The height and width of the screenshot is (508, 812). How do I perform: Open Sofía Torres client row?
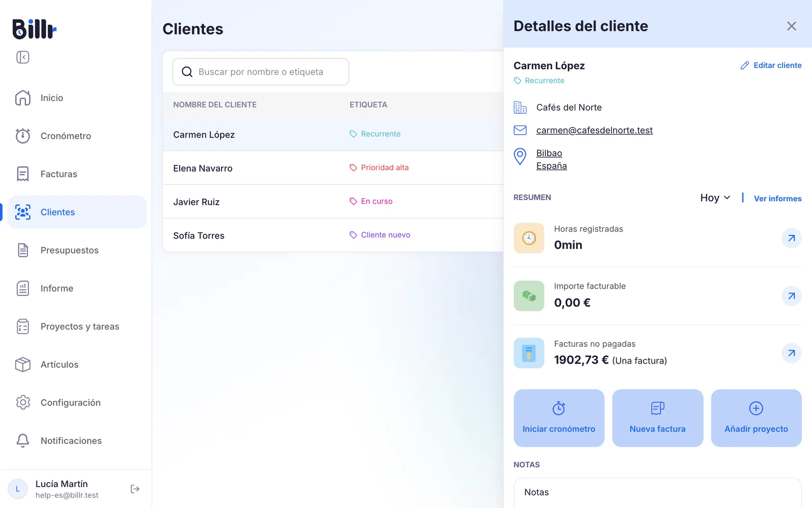tap(333, 235)
